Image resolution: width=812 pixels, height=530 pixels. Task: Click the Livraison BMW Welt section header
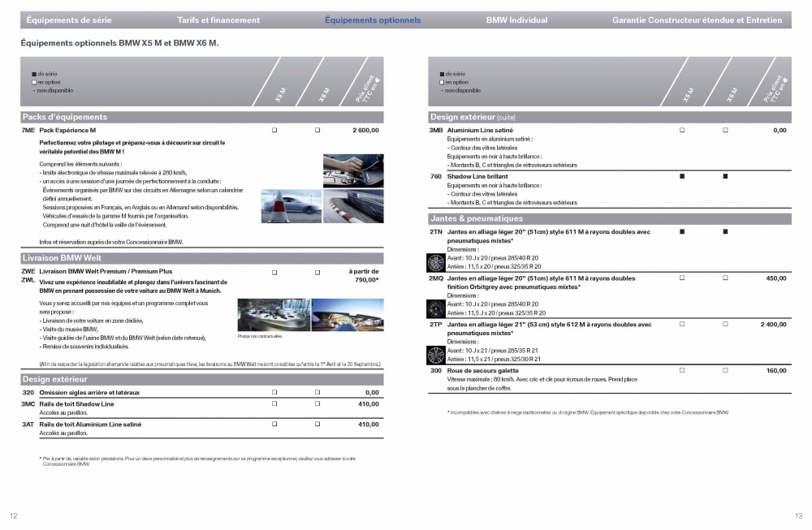coord(202,258)
